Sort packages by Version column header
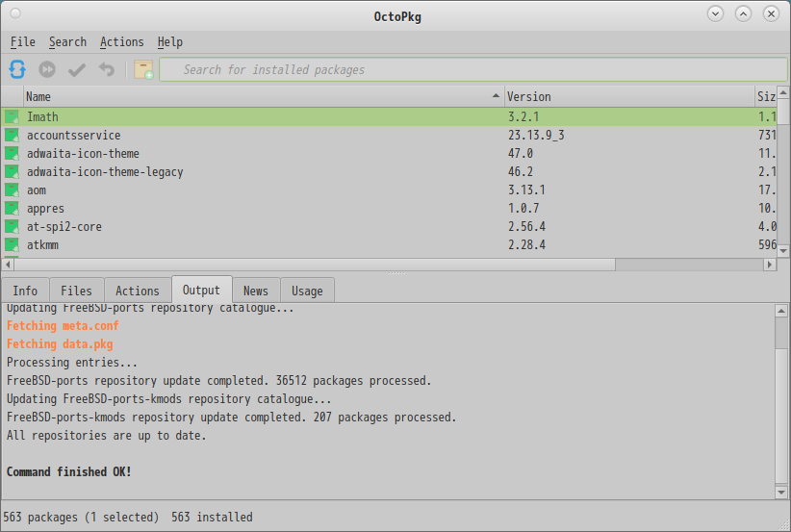Image resolution: width=791 pixels, height=532 pixels. (x=629, y=96)
